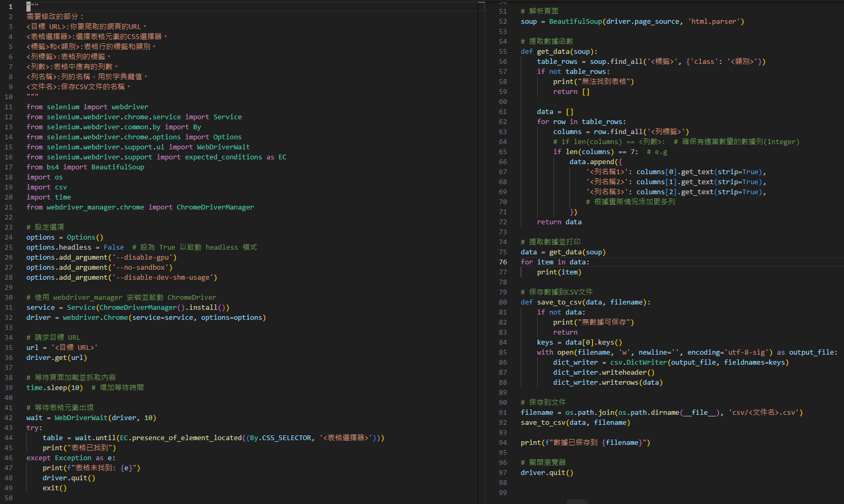Click the 'exit()' call line
The width and height of the screenshot is (844, 504).
coord(55,488)
